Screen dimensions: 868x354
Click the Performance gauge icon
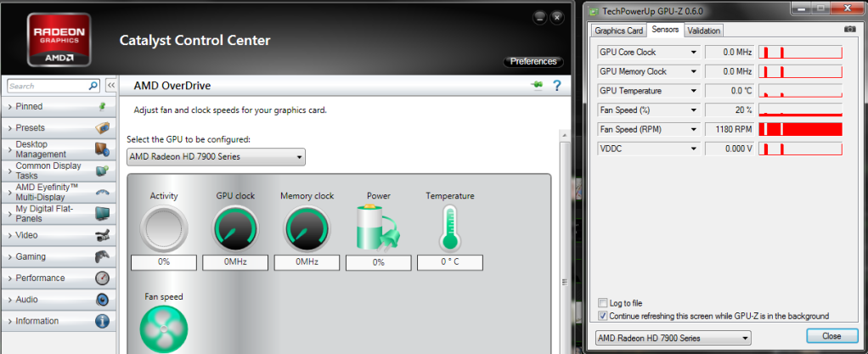point(102,278)
